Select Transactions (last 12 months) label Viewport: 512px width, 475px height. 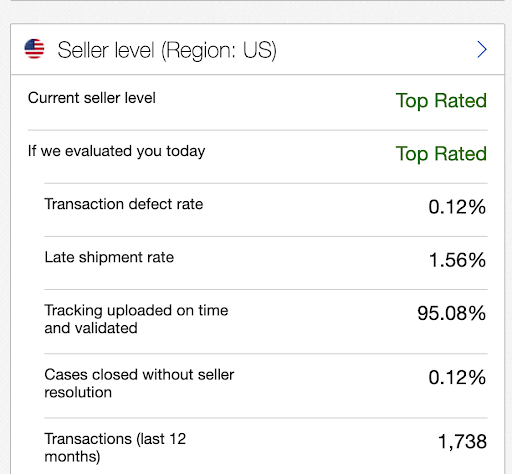click(x=115, y=448)
